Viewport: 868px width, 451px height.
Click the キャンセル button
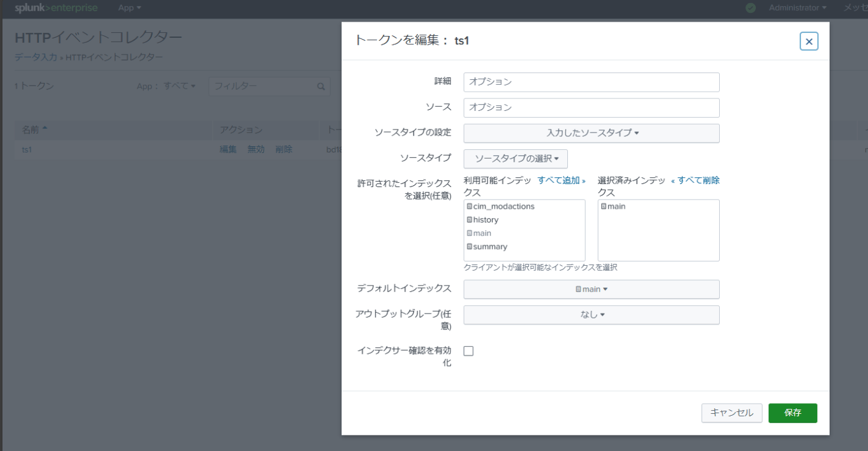(x=732, y=413)
